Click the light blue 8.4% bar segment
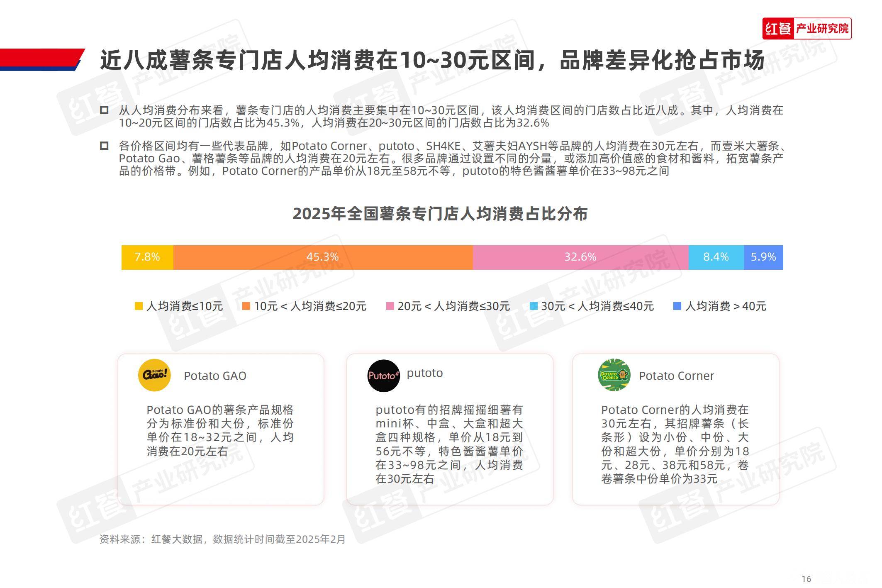 pos(716,257)
